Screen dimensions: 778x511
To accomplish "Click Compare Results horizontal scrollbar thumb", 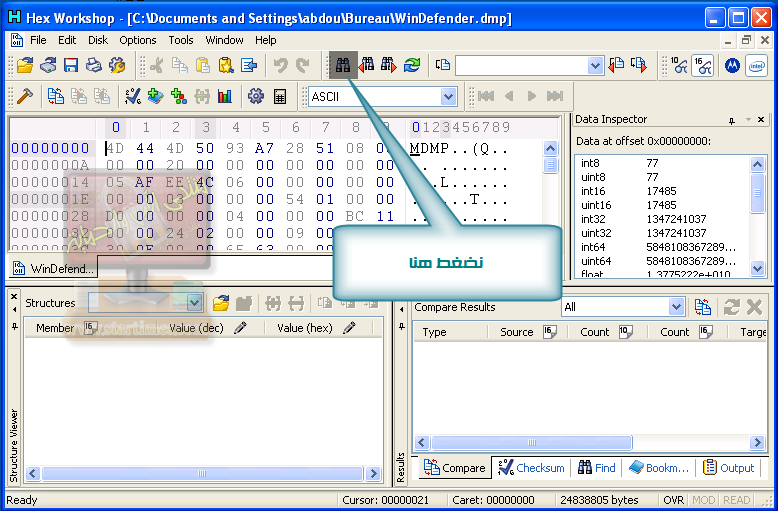I will point(531,442).
